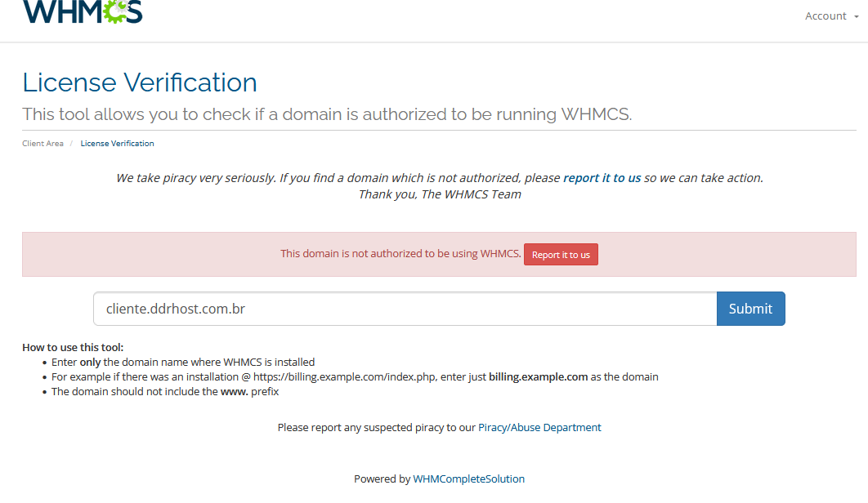Click the 'Enter only the domain name' instruction
868x503 pixels.
click(183, 362)
